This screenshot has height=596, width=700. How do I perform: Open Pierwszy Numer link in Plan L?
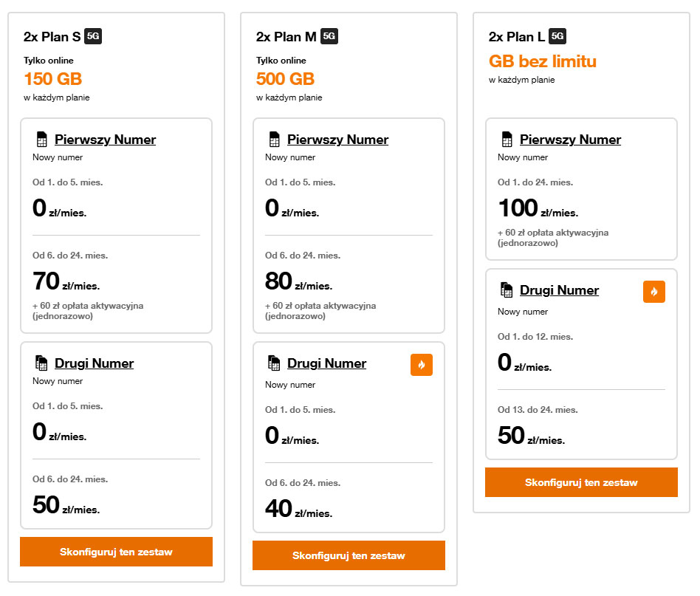[570, 140]
